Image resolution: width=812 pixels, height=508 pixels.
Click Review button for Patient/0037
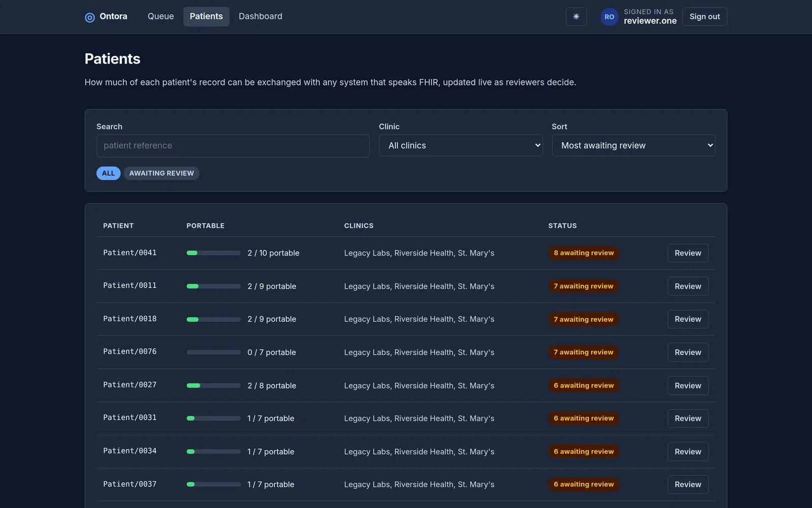click(x=688, y=485)
